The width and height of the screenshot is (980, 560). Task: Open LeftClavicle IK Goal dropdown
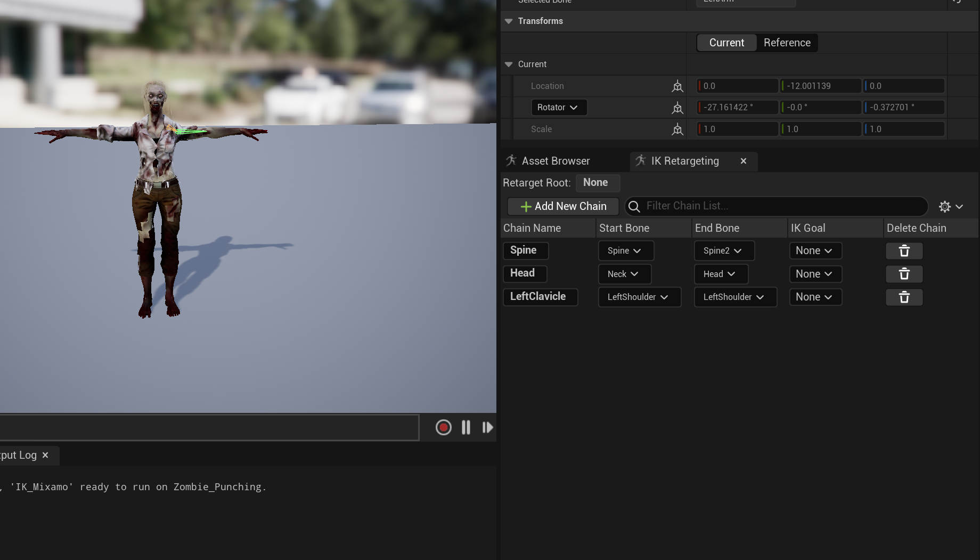815,297
